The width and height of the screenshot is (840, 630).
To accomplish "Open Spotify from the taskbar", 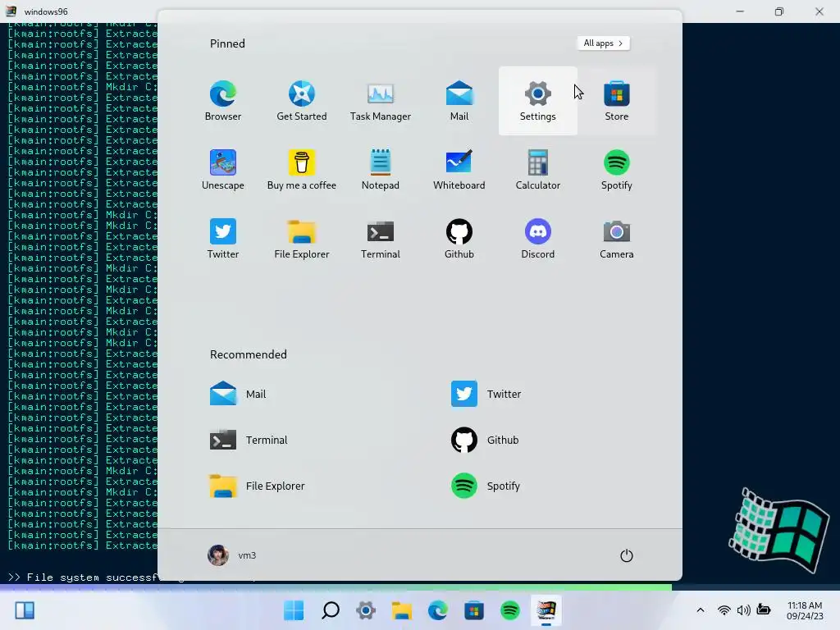I will (x=510, y=610).
